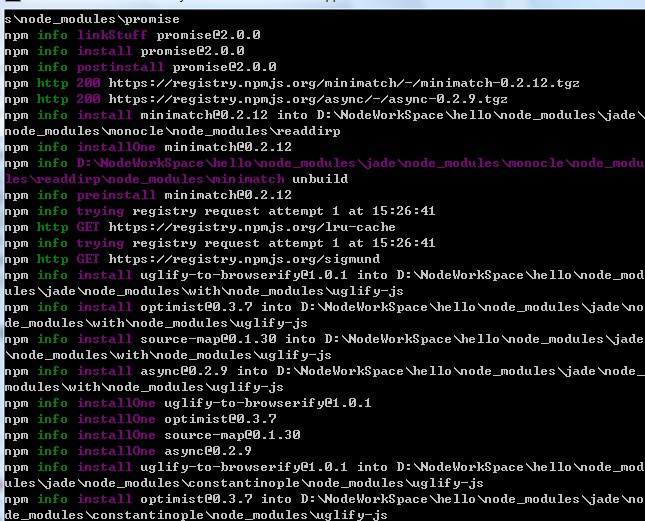Click '200' on the async tgz line

coord(88,99)
